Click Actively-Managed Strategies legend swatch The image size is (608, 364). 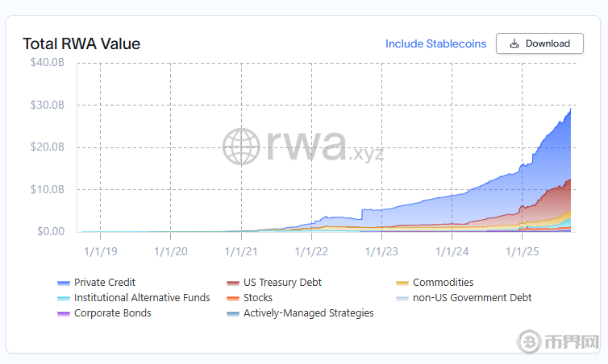233,313
